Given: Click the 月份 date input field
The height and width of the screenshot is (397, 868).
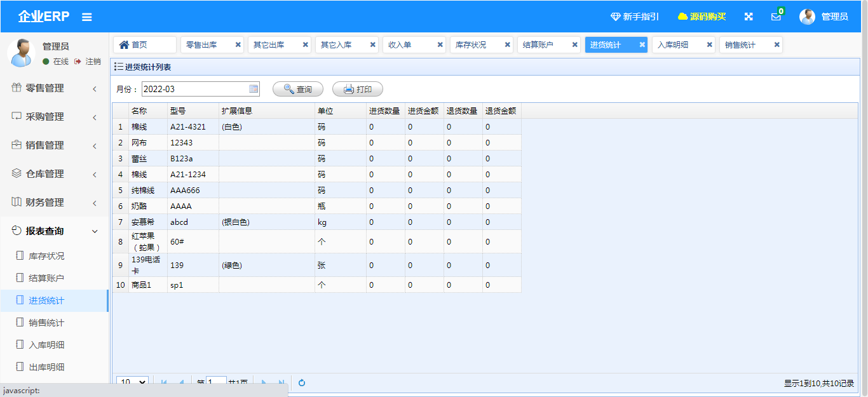Looking at the screenshot, I should [x=194, y=89].
